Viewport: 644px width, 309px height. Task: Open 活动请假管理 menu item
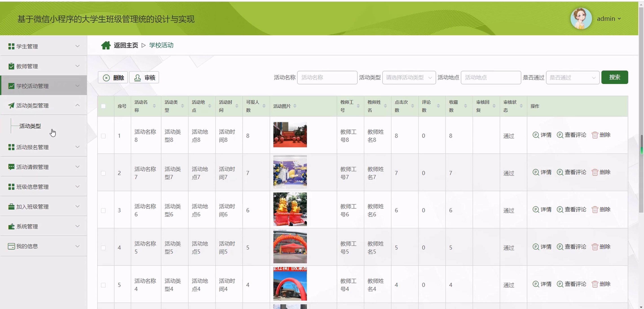click(x=44, y=167)
